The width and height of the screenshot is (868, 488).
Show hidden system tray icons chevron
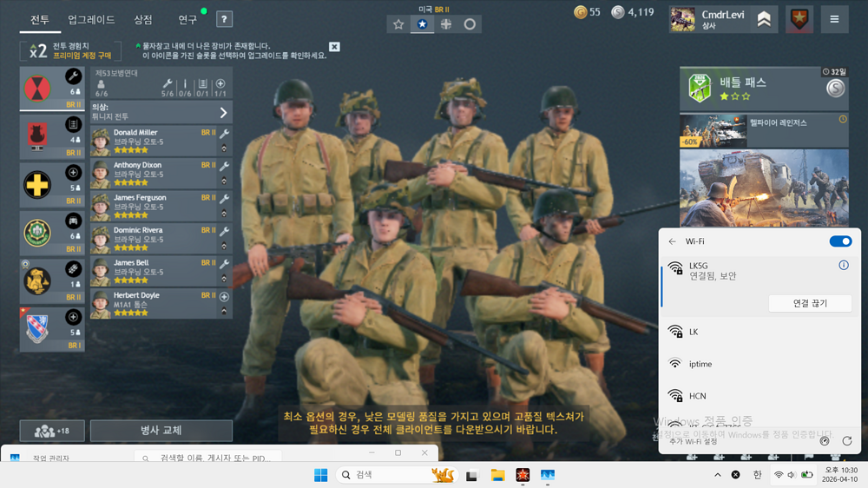coord(717,475)
